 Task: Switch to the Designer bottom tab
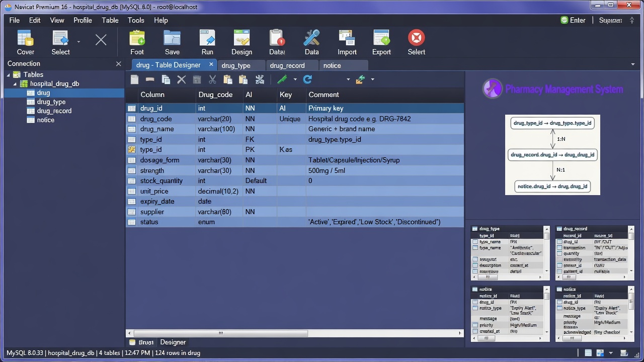click(173, 342)
